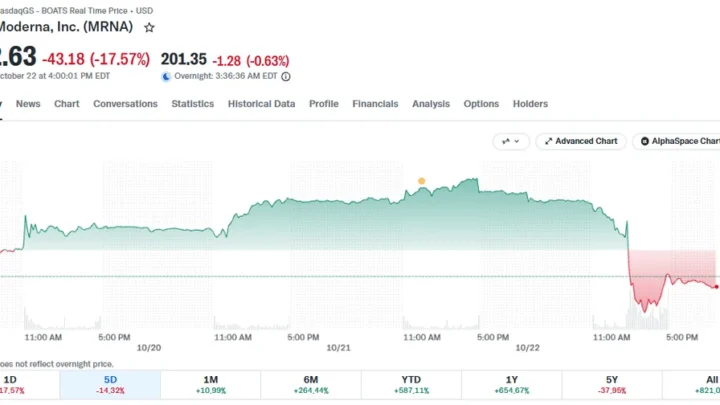Open the Analysis tab
Viewport: 720px width, 405px height.
pos(431,104)
